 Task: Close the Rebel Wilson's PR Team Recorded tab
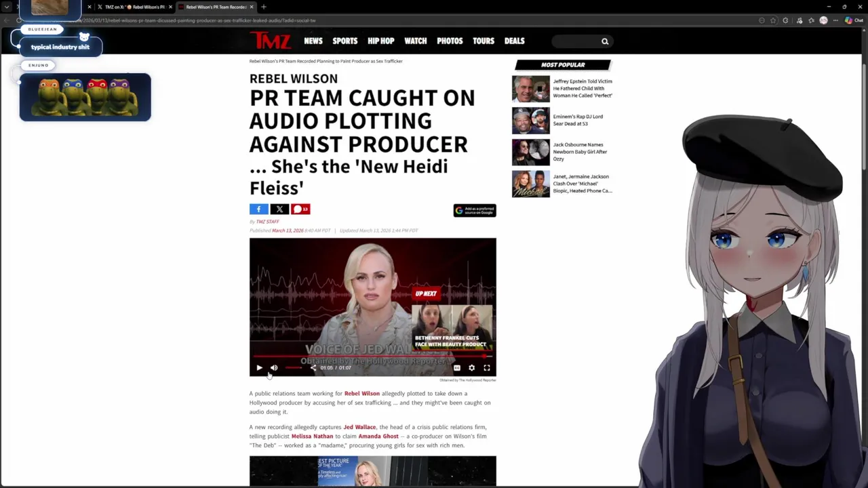click(x=252, y=7)
